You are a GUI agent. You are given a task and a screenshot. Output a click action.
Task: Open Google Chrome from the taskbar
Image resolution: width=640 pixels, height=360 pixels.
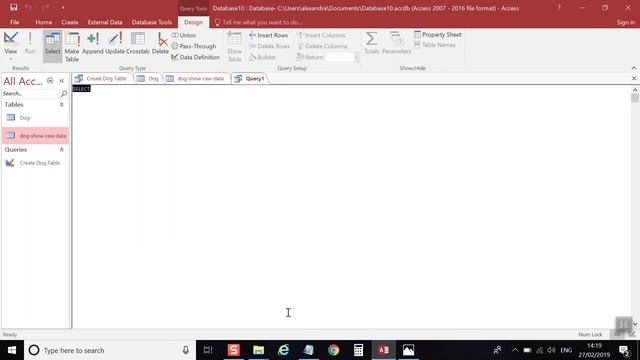point(333,350)
